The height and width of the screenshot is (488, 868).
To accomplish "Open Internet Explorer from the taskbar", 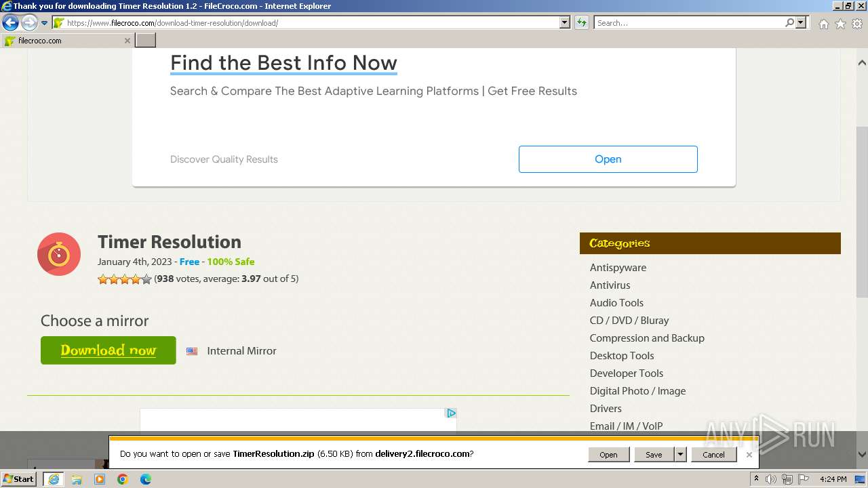I will 54,479.
